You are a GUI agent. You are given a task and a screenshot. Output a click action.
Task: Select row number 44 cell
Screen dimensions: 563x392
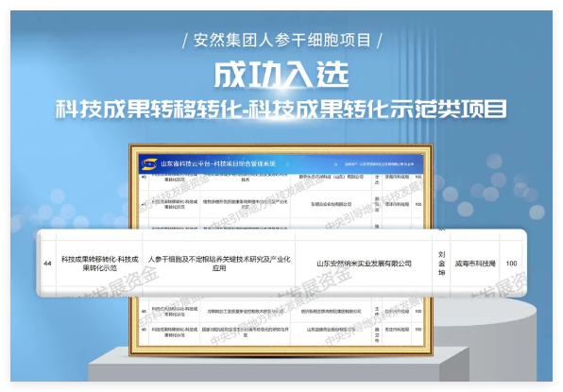pyautogui.click(x=47, y=264)
